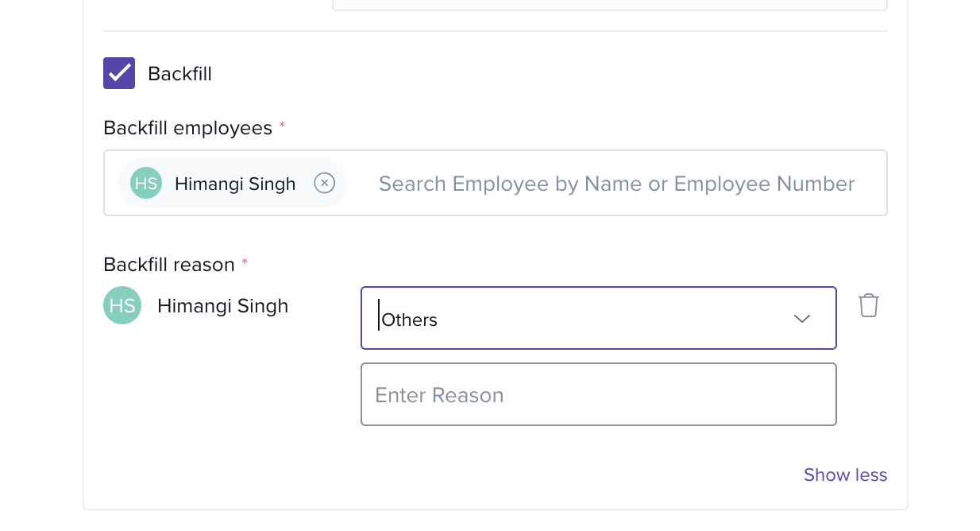The image size is (980, 531).
Task: Click into the Enter Reason text field
Action: point(598,394)
